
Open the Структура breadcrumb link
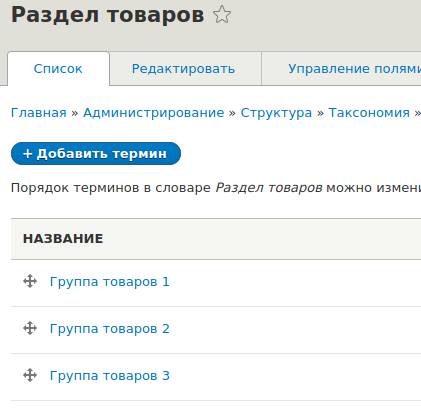point(276,113)
